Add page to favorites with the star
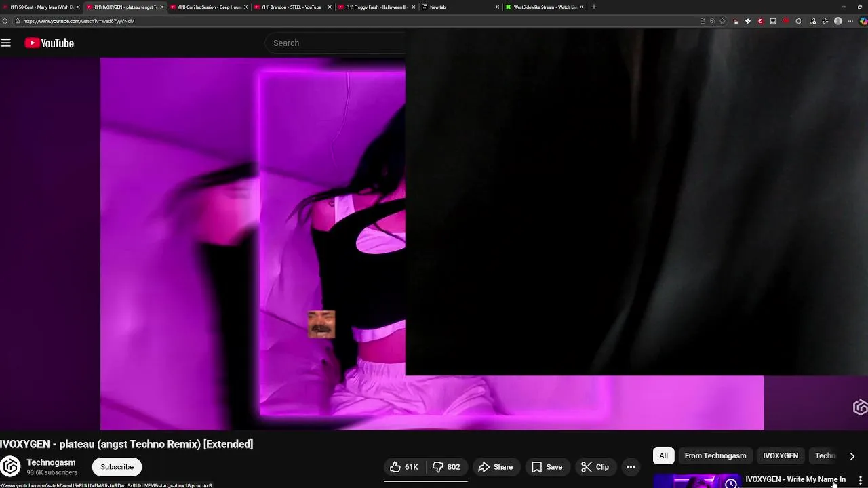Viewport: 868px width, 488px height. [722, 21]
